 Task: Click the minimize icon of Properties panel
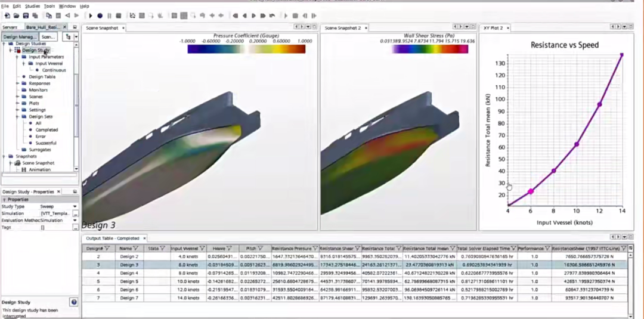(x=75, y=192)
